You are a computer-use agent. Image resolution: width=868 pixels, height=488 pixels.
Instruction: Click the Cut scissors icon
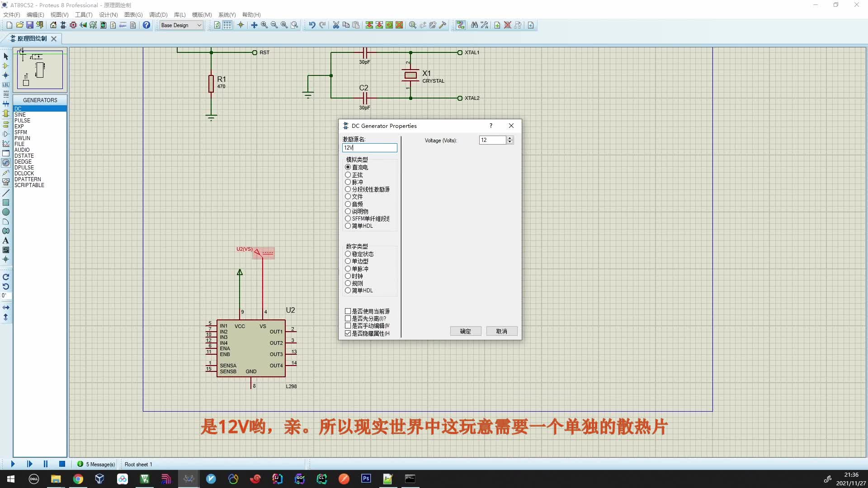tap(336, 25)
